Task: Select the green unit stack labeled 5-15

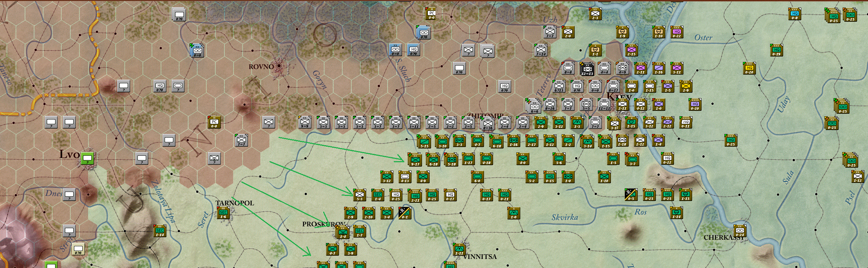Action: pyautogui.click(x=424, y=141)
